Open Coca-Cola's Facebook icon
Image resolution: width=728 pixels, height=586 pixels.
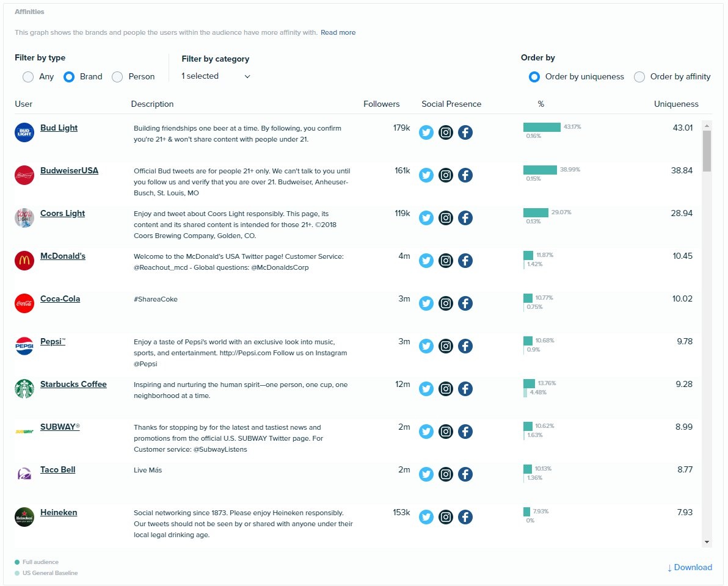[x=465, y=303]
